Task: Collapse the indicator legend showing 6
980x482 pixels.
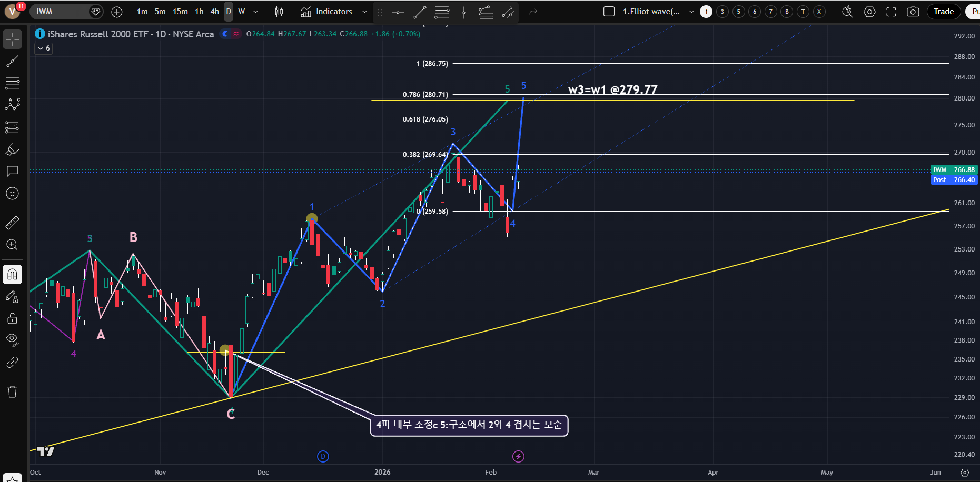Action: point(44,48)
